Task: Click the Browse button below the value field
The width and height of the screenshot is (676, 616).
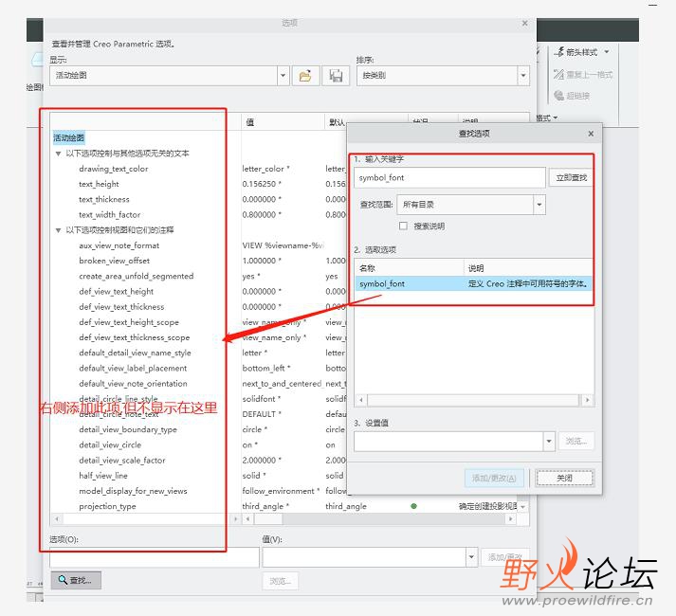Action: click(x=281, y=581)
